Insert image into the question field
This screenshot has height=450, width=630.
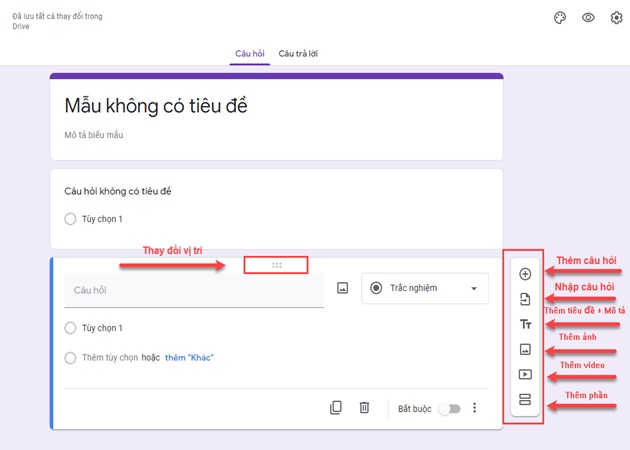[342, 288]
